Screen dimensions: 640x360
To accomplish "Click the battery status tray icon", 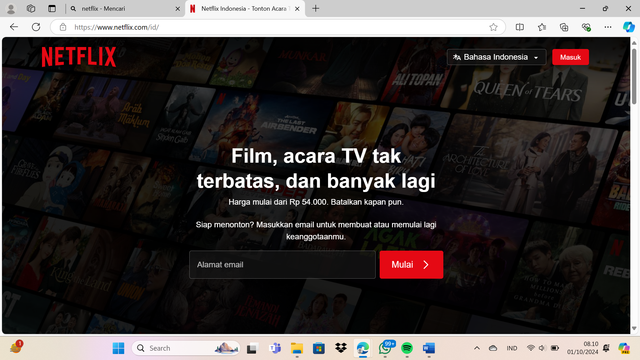I will tap(555, 348).
